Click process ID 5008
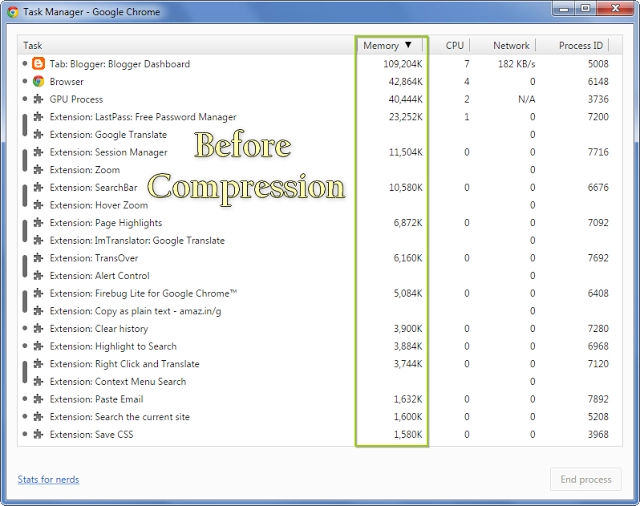 pos(598,64)
